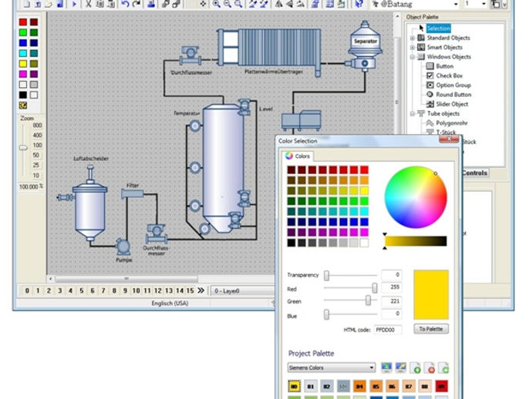Open the @Batang font dropdown
The height and width of the screenshot is (399, 532).
456,4
